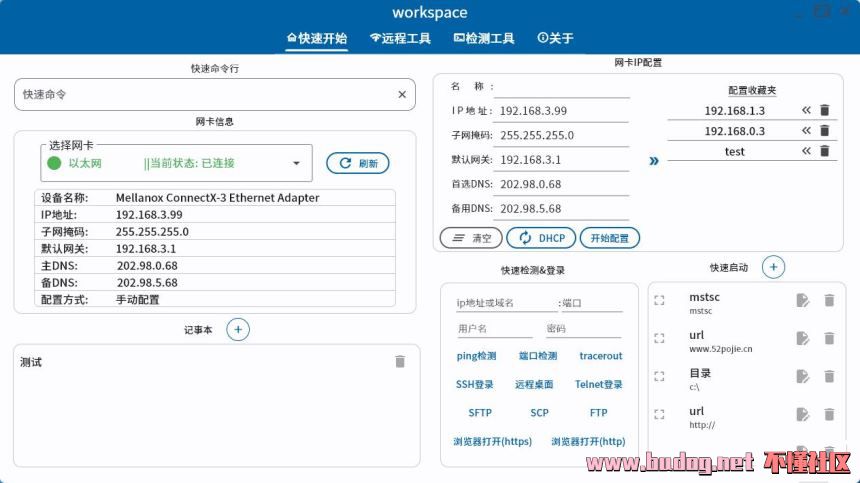860x483 pixels.
Task: Clear the quick command field with the X icon
Action: click(x=402, y=94)
